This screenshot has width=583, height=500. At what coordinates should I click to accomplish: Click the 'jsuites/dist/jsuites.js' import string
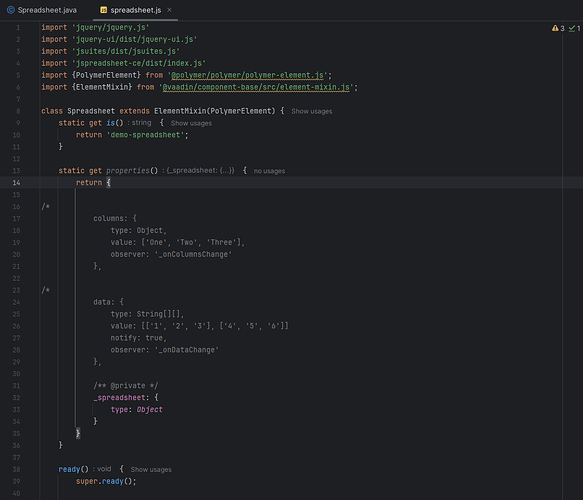click(x=126, y=51)
